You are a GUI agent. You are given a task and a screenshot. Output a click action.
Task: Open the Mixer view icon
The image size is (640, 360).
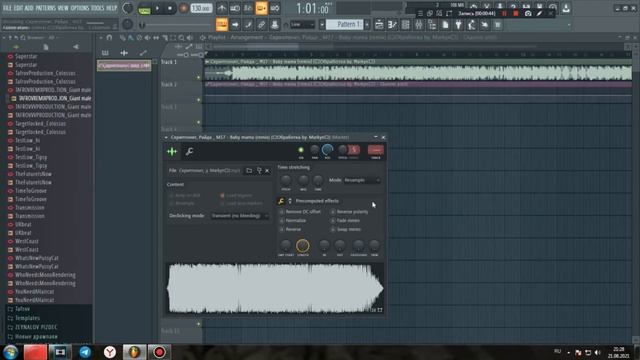(x=419, y=25)
